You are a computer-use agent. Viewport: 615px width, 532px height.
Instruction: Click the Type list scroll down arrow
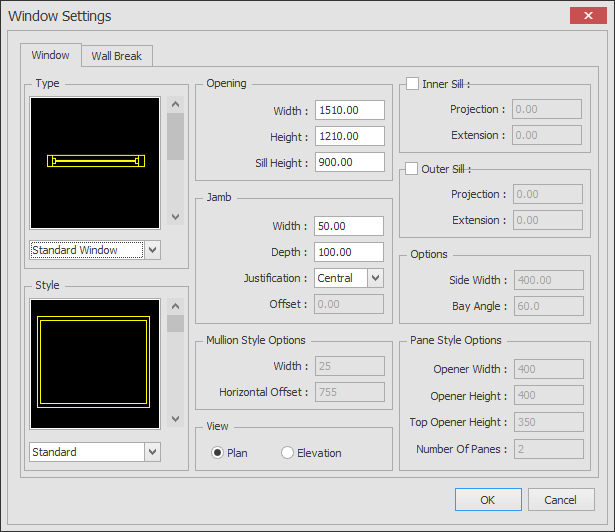click(x=175, y=217)
